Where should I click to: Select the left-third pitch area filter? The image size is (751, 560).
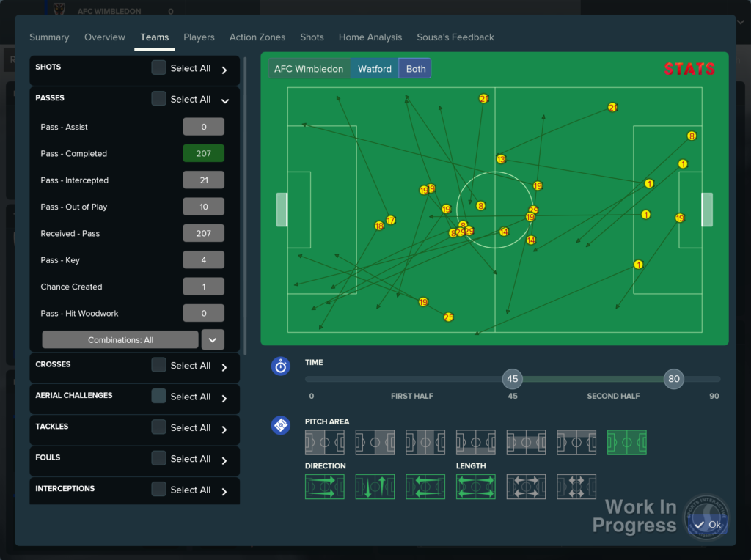coord(325,442)
